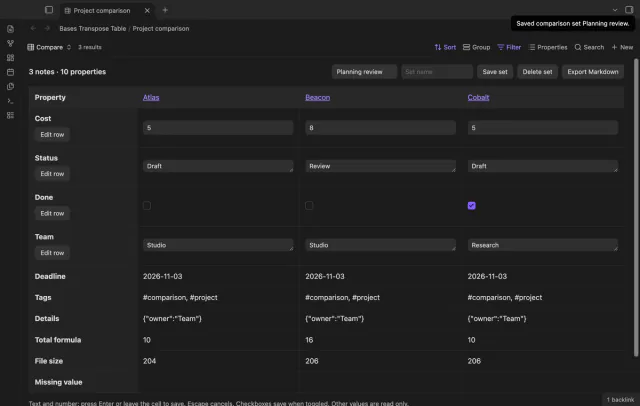Click the vertical scrollbar on right
640x406 pixels.
pos(636,207)
